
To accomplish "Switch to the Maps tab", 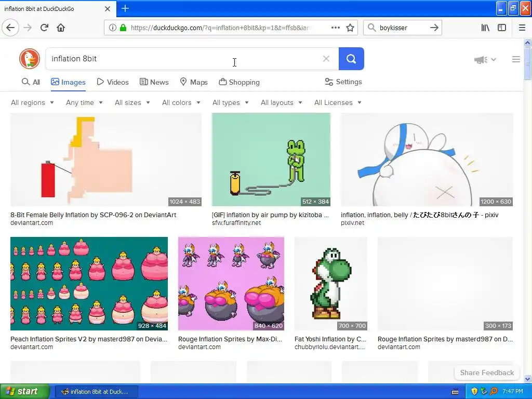I will tap(194, 82).
